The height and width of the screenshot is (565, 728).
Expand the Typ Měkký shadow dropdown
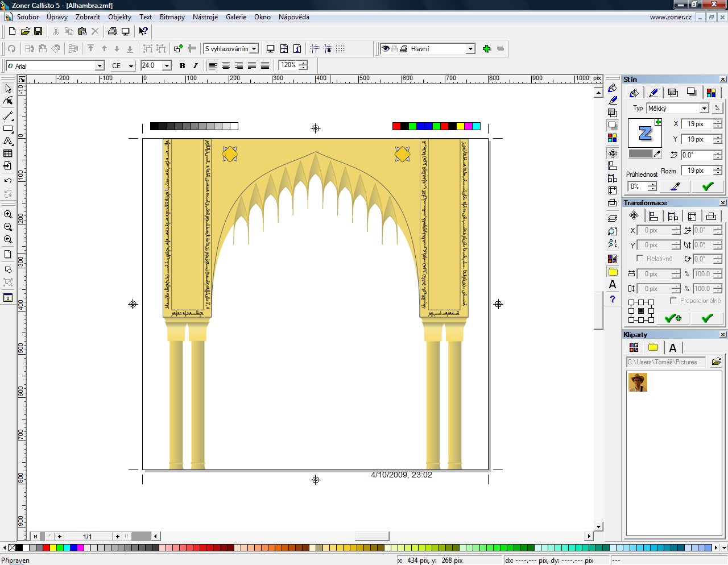[704, 108]
